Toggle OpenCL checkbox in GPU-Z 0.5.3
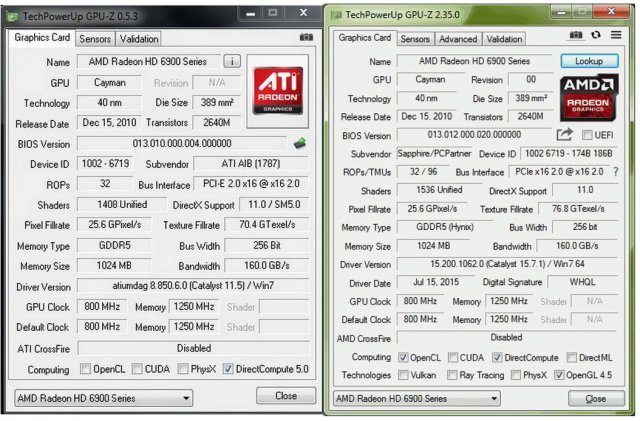 pyautogui.click(x=85, y=369)
